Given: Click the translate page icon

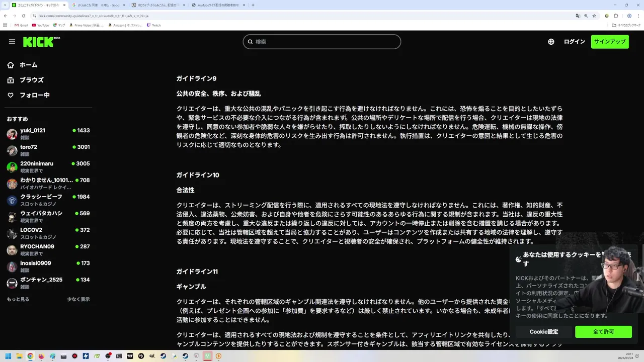Looking at the screenshot, I should (578, 16).
